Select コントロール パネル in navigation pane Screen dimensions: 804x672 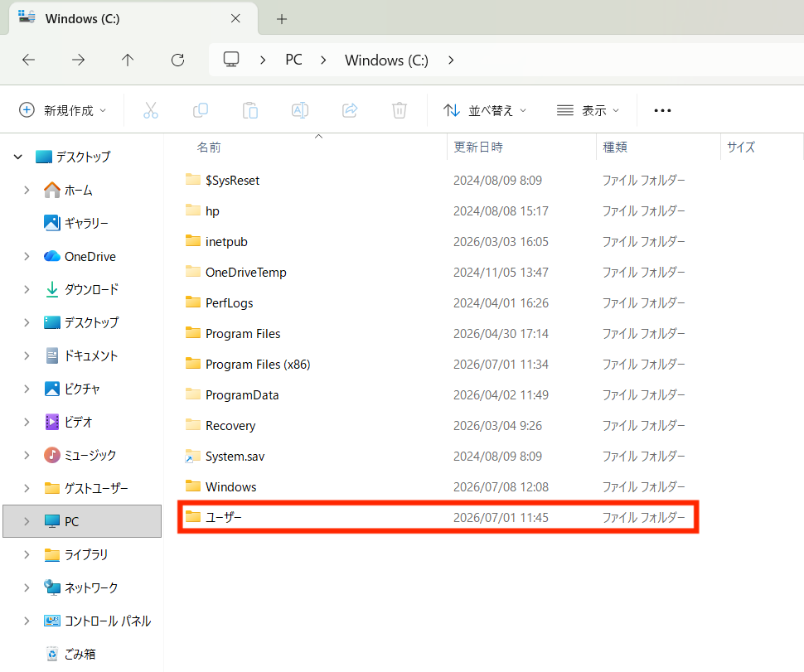98,621
